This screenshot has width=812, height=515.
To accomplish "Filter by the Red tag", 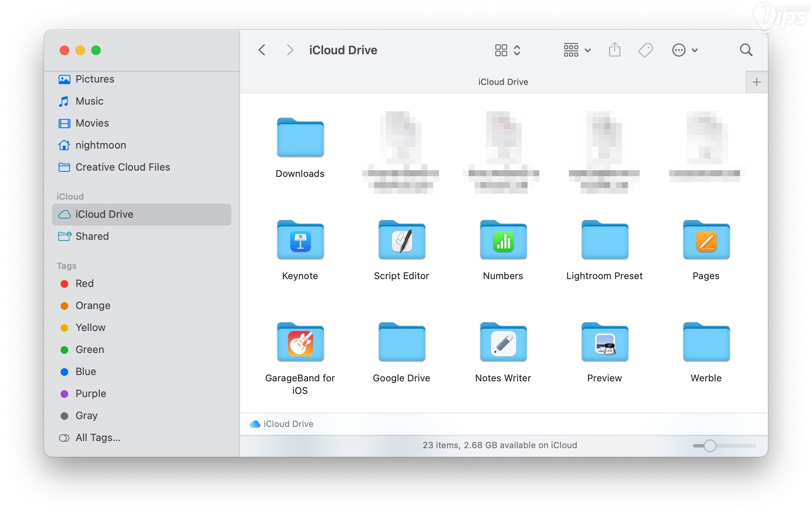I will [84, 283].
